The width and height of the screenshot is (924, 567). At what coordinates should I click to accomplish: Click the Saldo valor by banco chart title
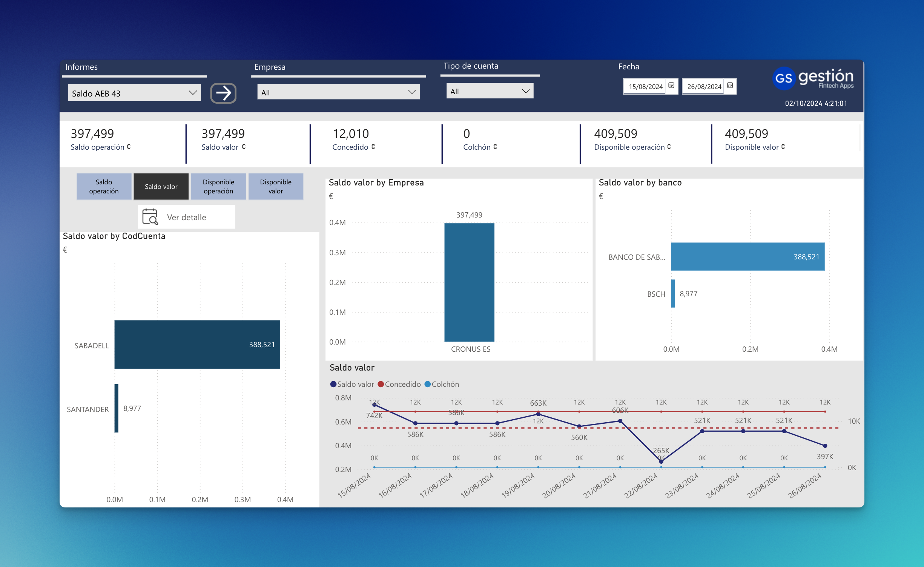[640, 182]
